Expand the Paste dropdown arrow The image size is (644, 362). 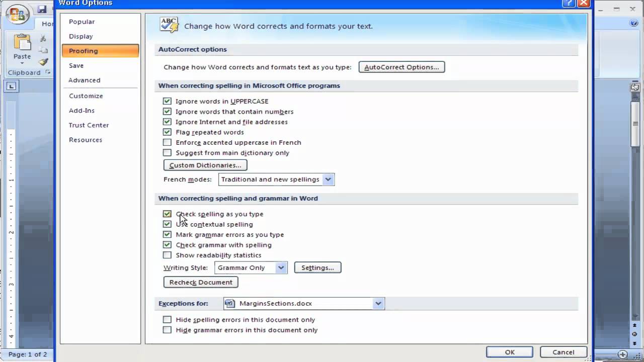(x=22, y=63)
